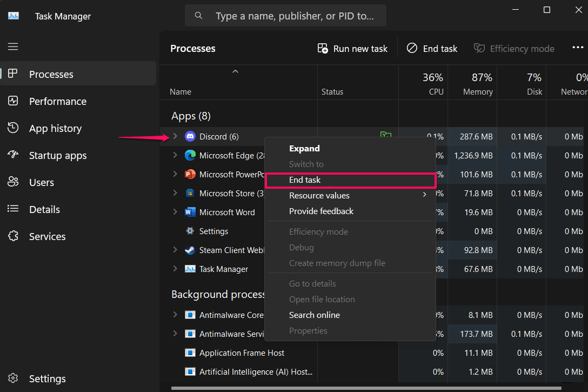
Task: Open Settings gear icon in sidebar
Action: [13, 378]
